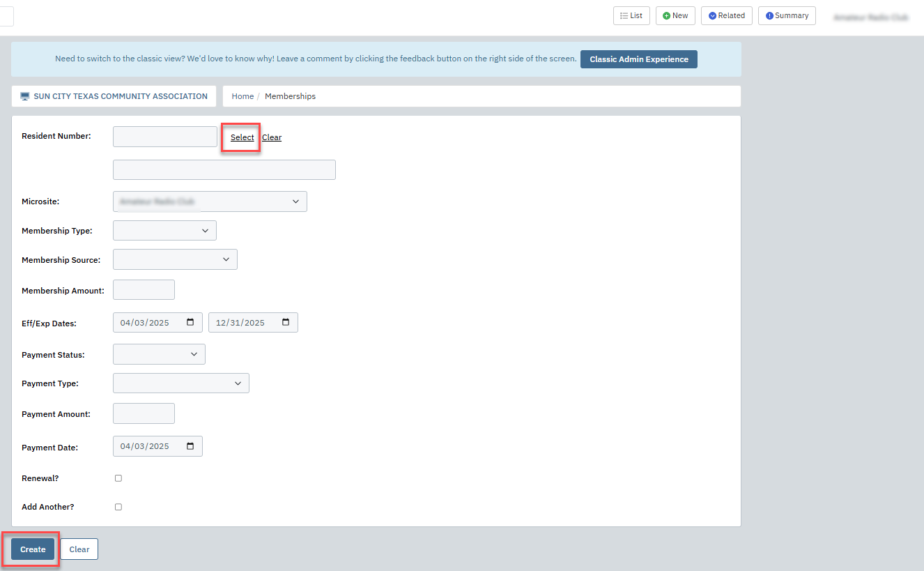Image resolution: width=924 pixels, height=571 pixels.
Task: Open the Related items button
Action: pyautogui.click(x=727, y=15)
